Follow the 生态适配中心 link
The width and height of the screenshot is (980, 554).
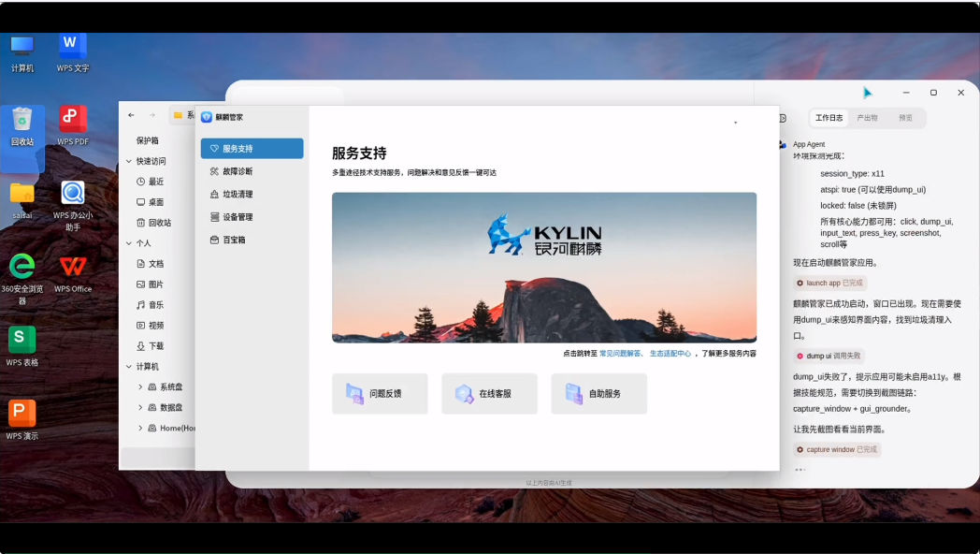point(670,354)
